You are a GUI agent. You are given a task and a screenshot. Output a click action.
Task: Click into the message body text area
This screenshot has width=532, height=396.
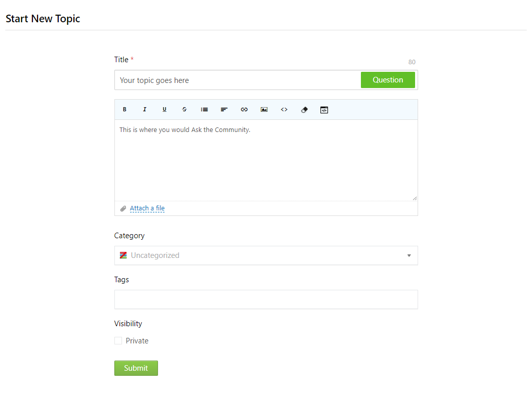pyautogui.click(x=266, y=160)
